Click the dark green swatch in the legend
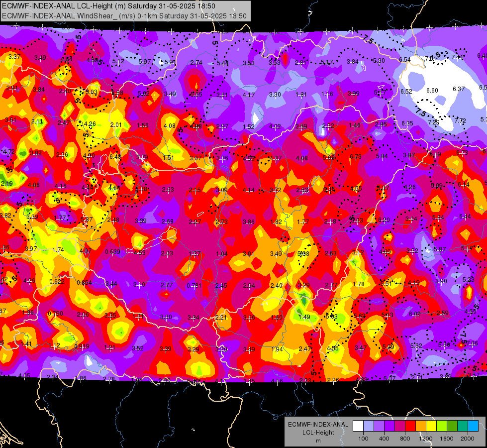Image resolution: width=487 pixels, height=448 pixels. [452, 426]
